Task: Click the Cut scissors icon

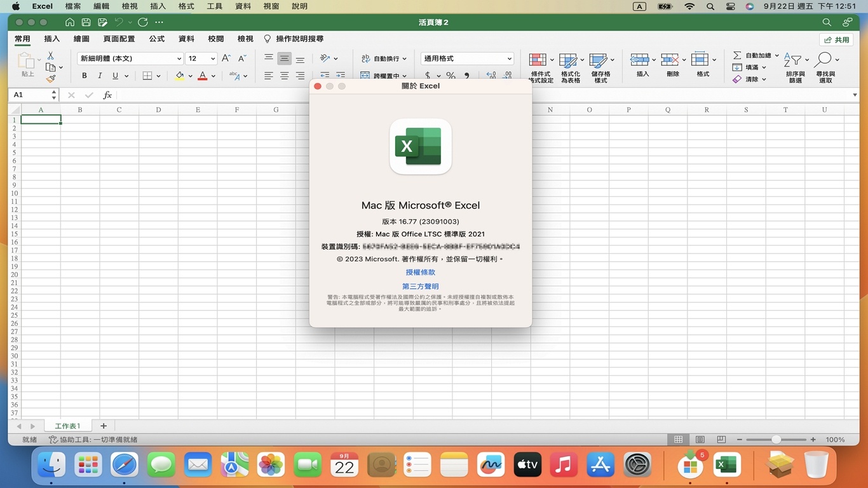Action: pyautogui.click(x=51, y=56)
